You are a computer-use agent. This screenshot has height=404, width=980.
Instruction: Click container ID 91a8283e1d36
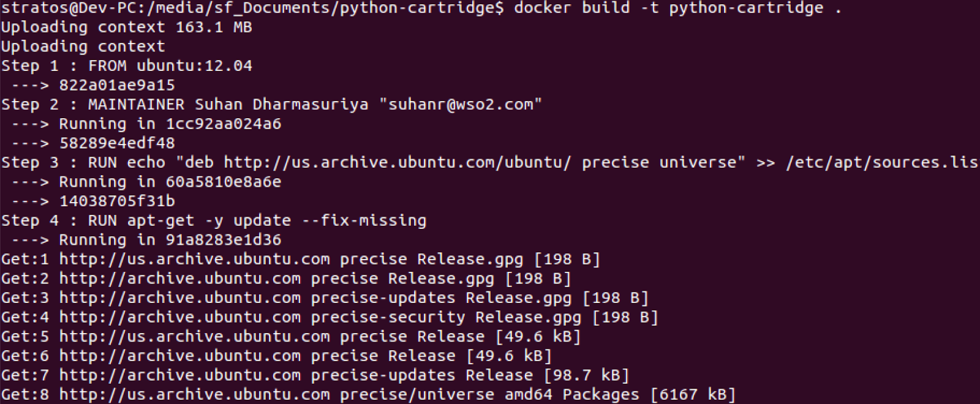[x=224, y=240]
